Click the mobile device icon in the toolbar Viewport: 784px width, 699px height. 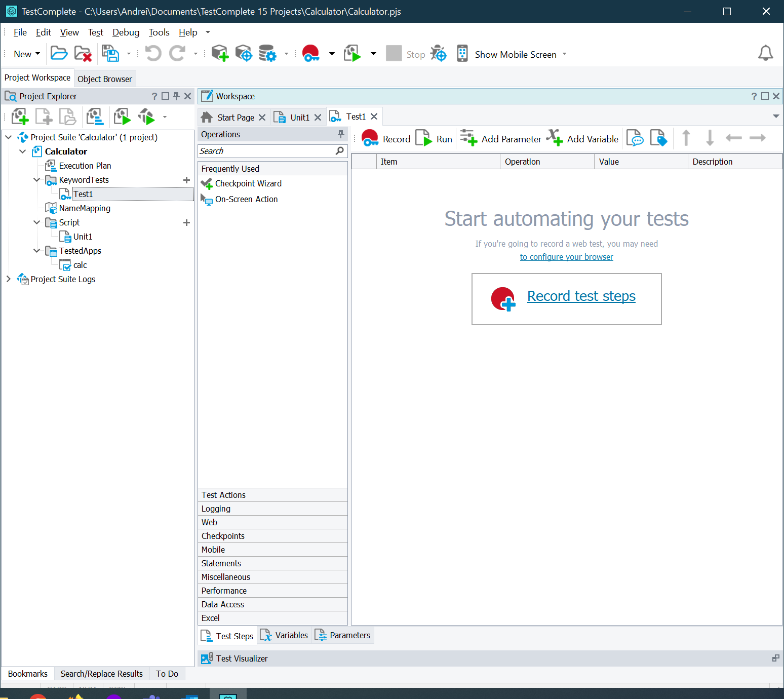462,53
